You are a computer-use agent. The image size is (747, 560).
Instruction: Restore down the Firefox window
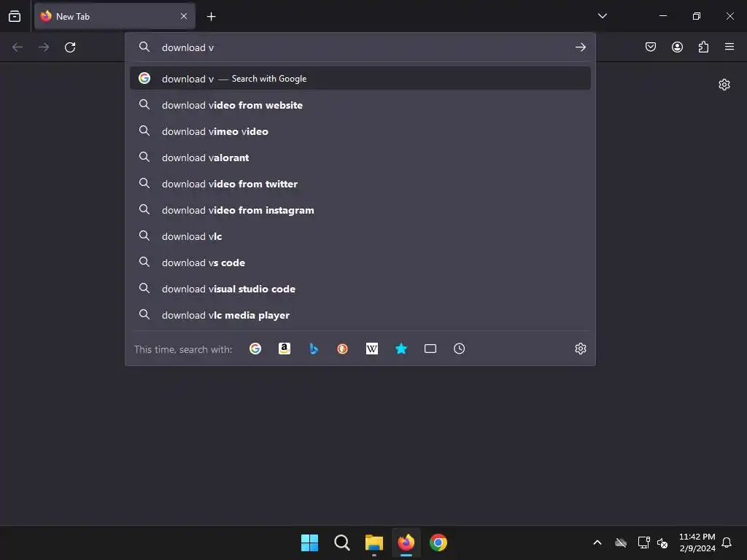pyautogui.click(x=697, y=16)
